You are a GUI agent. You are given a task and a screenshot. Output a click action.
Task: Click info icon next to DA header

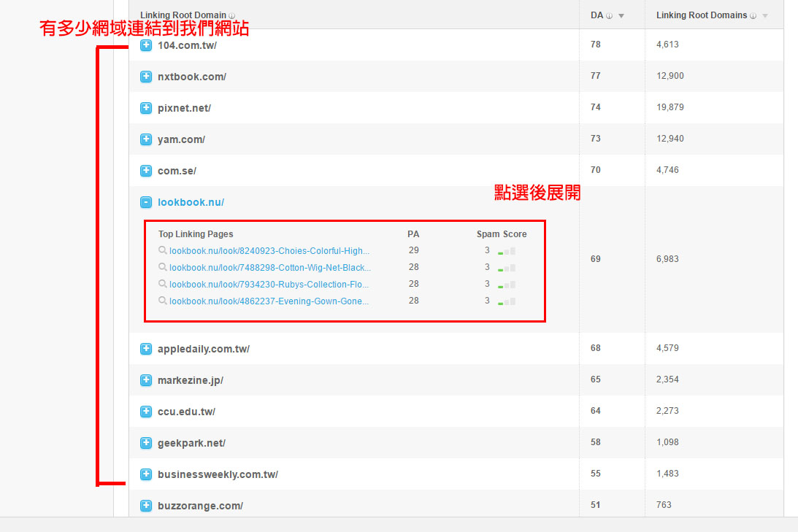609,16
